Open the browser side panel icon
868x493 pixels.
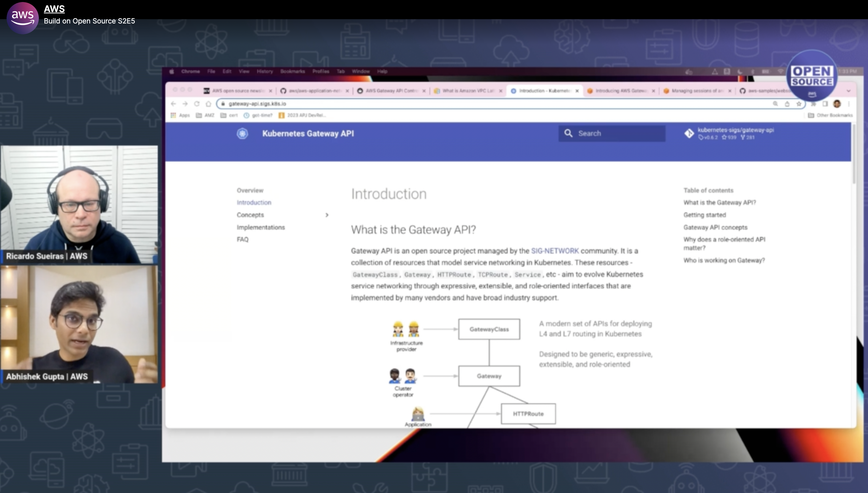pyautogui.click(x=825, y=104)
